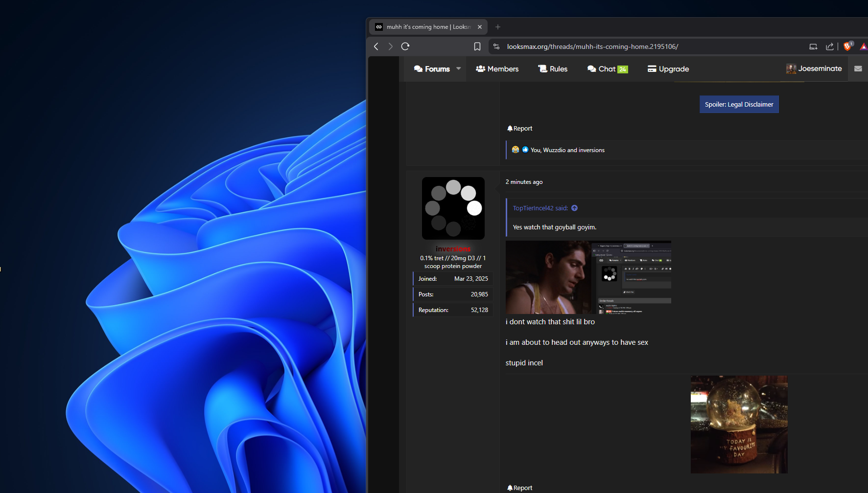Click the Reputation value 52,128
This screenshot has height=493, width=868.
click(x=479, y=310)
